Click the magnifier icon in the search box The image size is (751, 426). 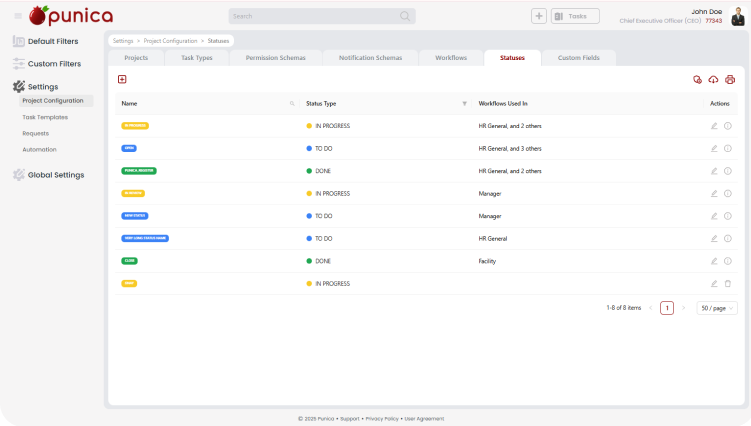coord(405,16)
